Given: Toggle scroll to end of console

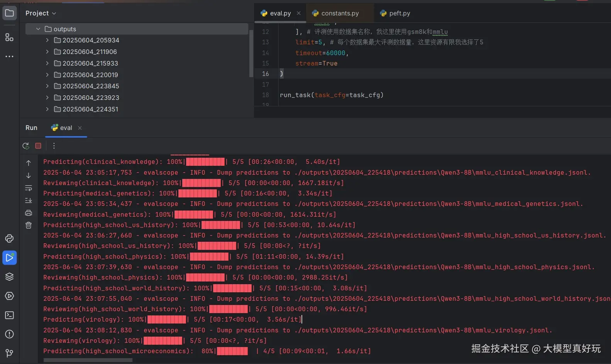Looking at the screenshot, I should (29, 201).
